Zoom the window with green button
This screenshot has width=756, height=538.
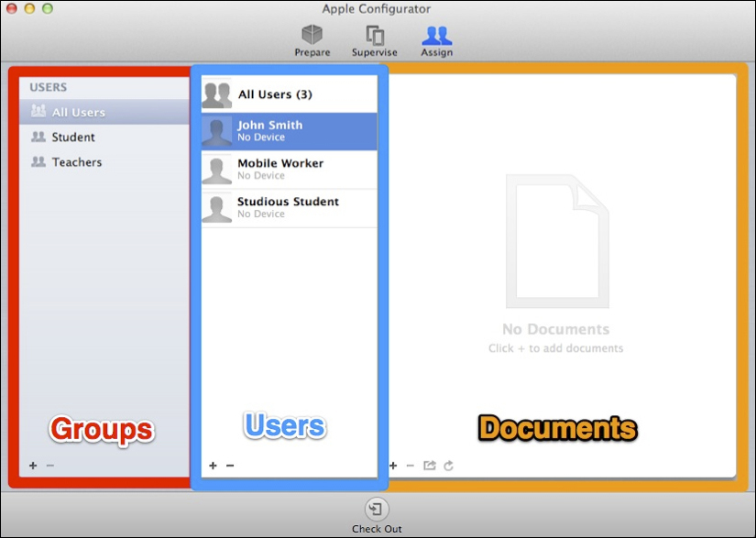point(48,8)
